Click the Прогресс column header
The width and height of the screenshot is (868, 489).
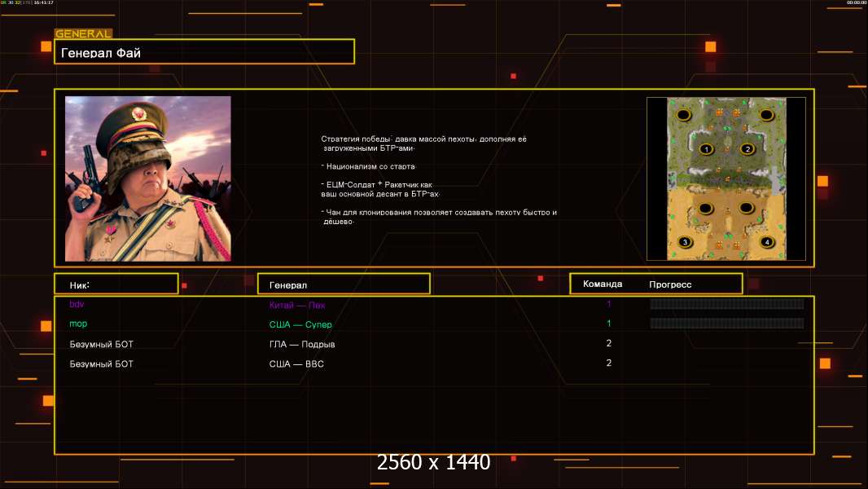(670, 284)
